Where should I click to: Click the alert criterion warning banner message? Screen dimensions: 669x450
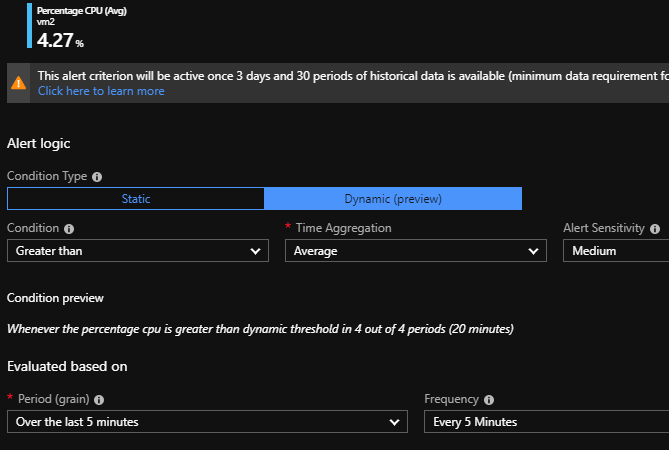pos(352,75)
